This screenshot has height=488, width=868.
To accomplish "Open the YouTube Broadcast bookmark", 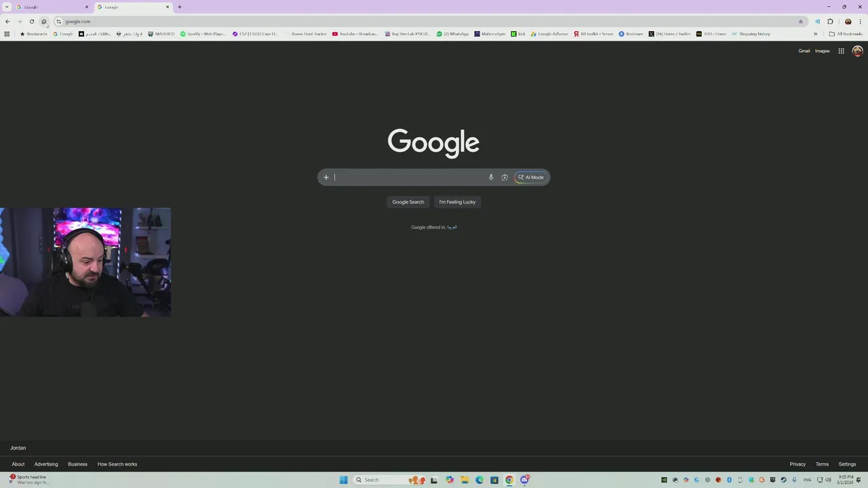I will click(355, 34).
